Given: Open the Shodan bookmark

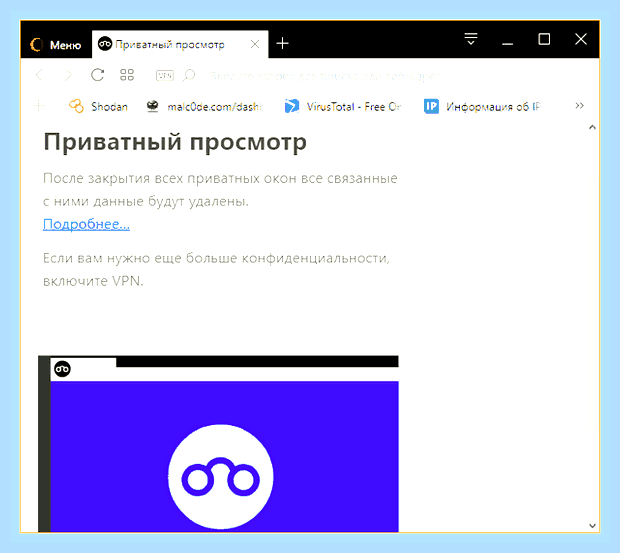Looking at the screenshot, I should 98,106.
